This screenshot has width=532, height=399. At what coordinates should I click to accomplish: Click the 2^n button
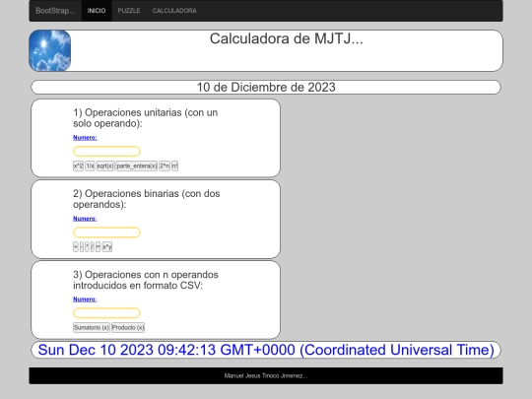coord(165,166)
